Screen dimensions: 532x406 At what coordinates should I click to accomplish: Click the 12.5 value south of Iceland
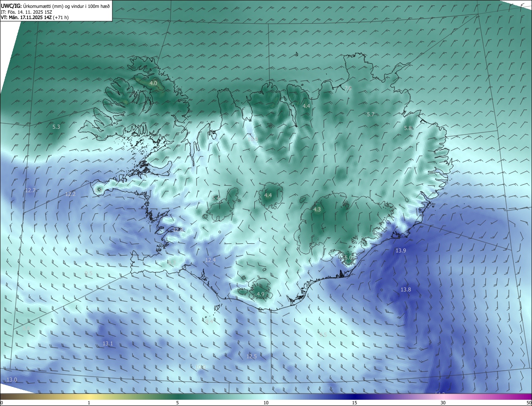[x=251, y=356]
